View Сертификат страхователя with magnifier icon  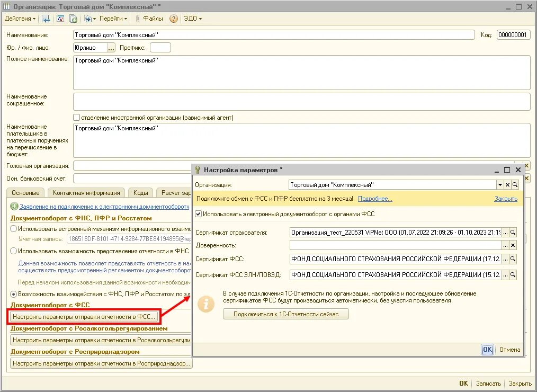[x=513, y=233]
